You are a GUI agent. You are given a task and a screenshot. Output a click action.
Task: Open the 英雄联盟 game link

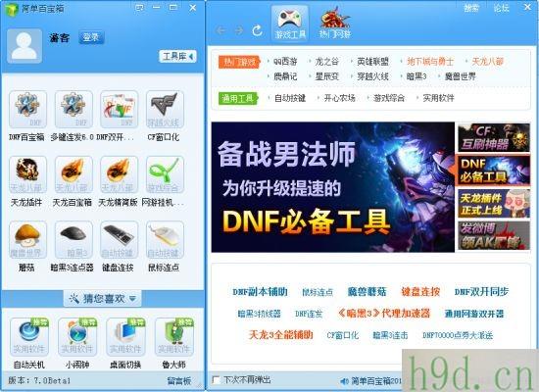pyautogui.click(x=372, y=62)
